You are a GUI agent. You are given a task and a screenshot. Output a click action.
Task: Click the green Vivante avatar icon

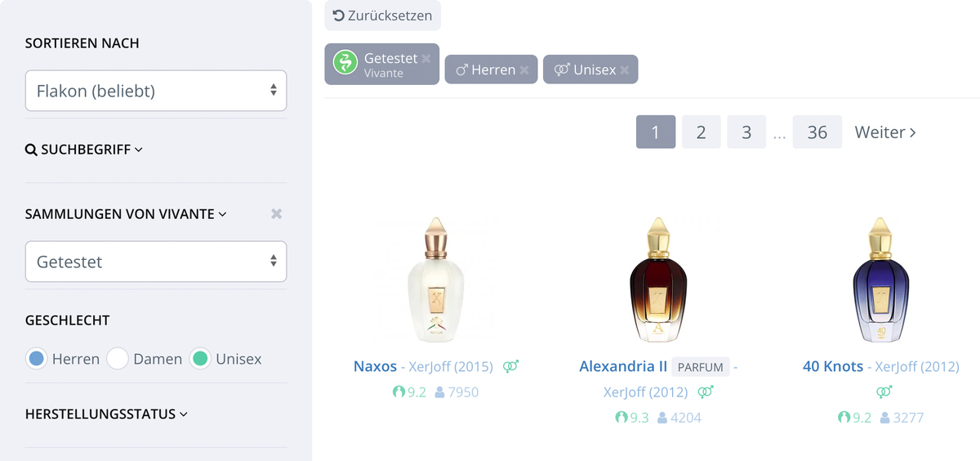(x=346, y=62)
